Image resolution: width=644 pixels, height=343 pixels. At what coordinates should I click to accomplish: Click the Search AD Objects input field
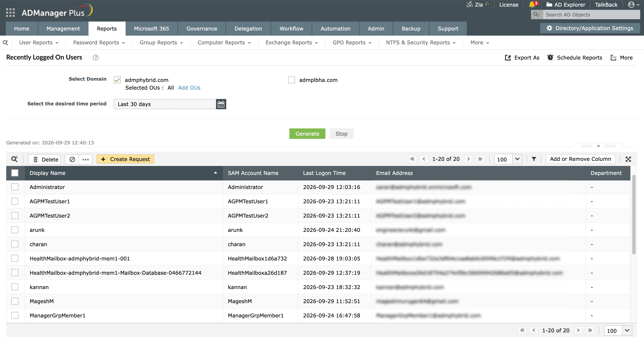pos(592,15)
